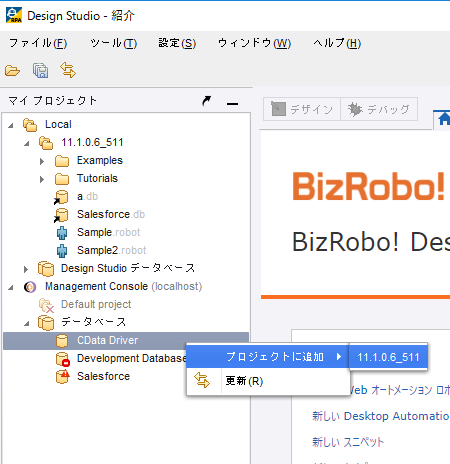Click the データベース node icon under Management Console
Viewport: 450px width, 464px height.
click(46, 323)
